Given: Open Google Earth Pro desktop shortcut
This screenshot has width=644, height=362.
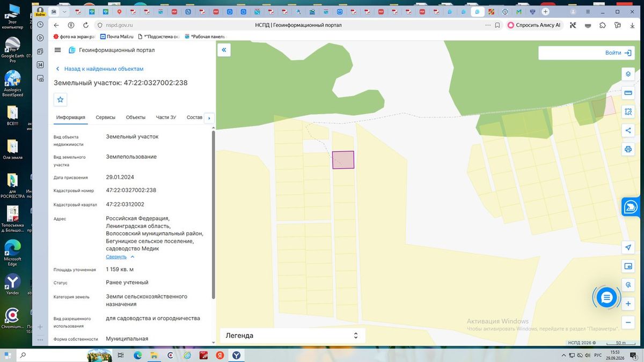Looking at the screenshot, I should pyautogui.click(x=12, y=50).
